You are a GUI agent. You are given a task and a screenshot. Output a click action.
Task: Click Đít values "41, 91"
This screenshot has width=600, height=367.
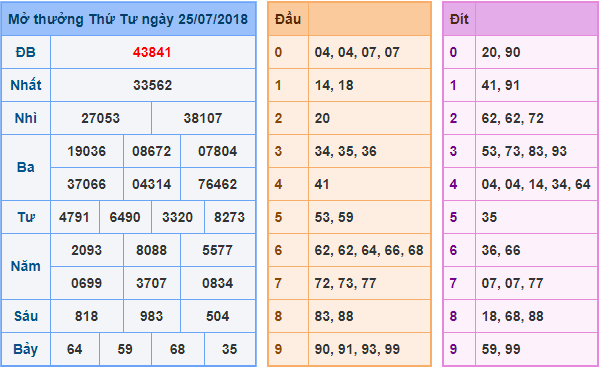(x=501, y=85)
